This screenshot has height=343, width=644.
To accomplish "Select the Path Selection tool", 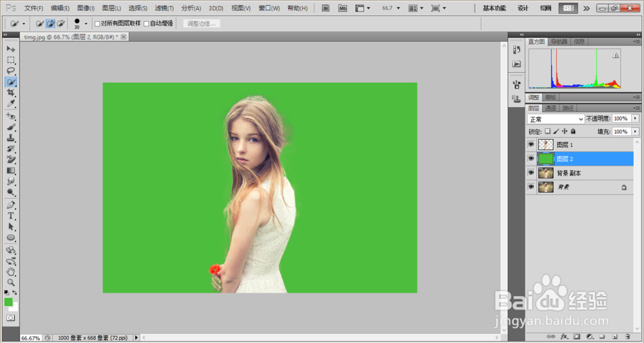I will tap(11, 226).
